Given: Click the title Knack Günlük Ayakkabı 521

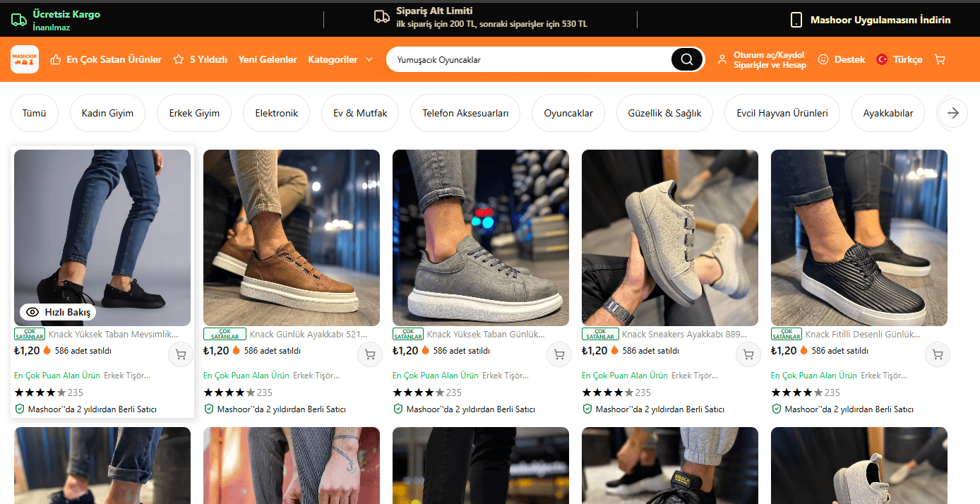Looking at the screenshot, I should [x=309, y=334].
